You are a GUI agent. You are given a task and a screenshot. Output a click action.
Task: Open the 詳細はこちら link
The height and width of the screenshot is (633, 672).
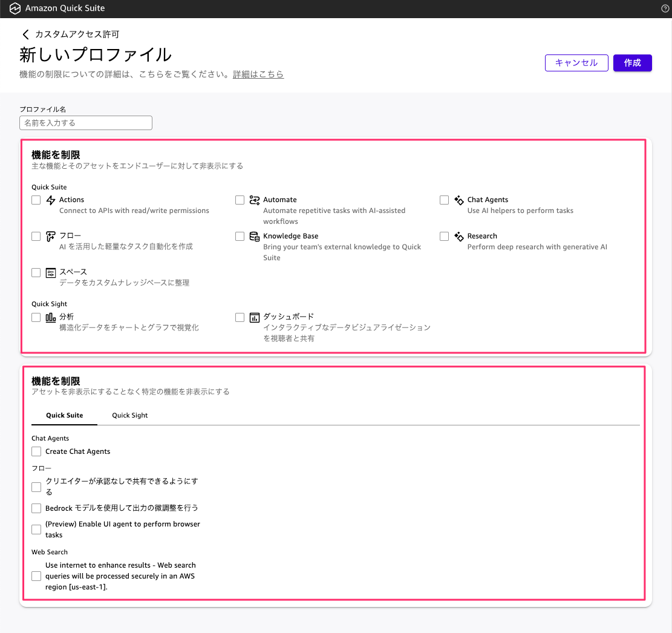258,74
